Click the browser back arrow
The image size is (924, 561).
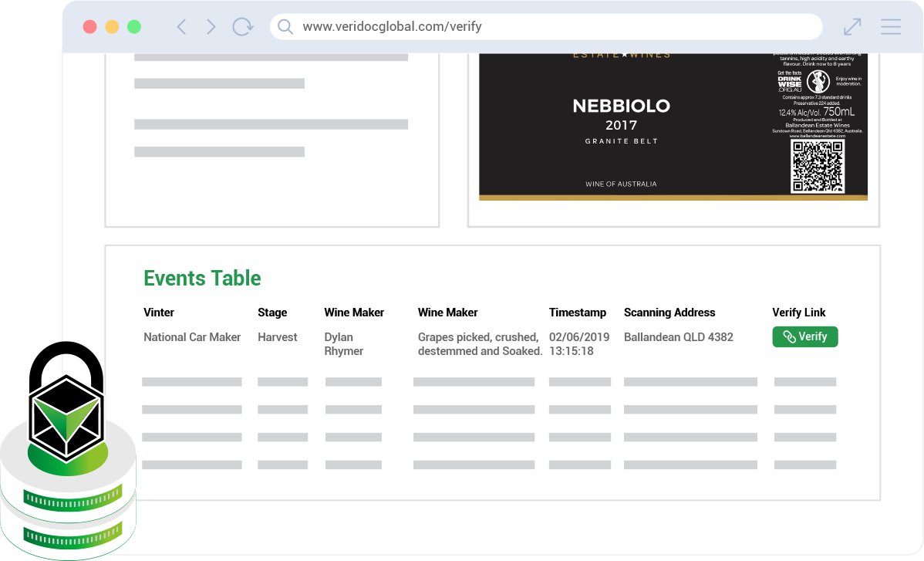(x=181, y=27)
